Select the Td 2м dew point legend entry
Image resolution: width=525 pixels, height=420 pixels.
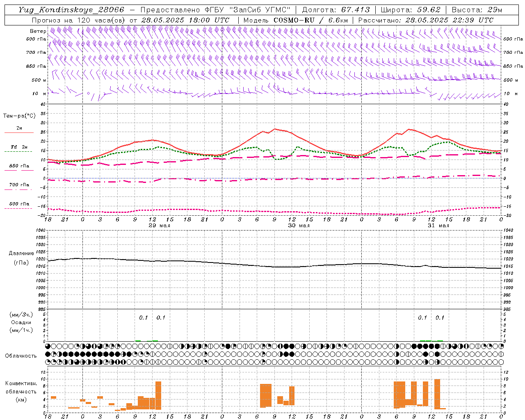pos(19,147)
